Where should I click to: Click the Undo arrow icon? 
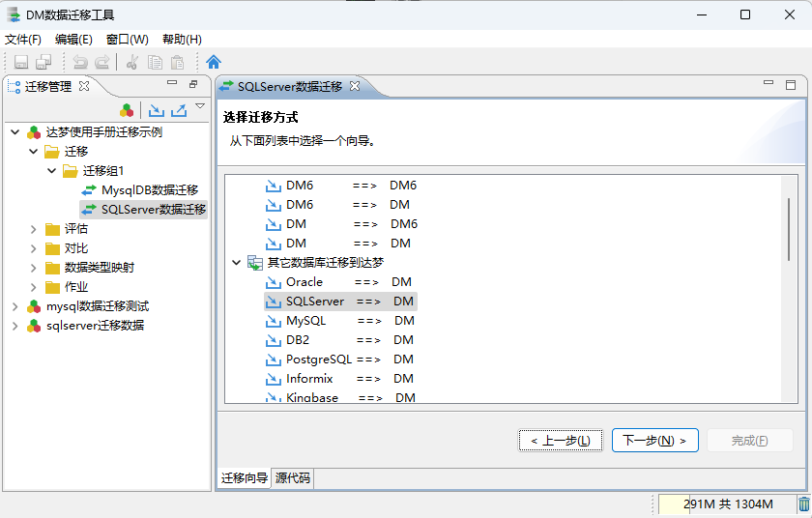click(x=80, y=62)
